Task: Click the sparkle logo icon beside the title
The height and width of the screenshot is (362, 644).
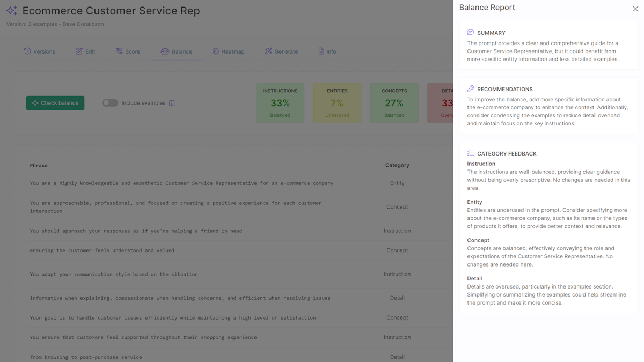Action: pyautogui.click(x=12, y=11)
